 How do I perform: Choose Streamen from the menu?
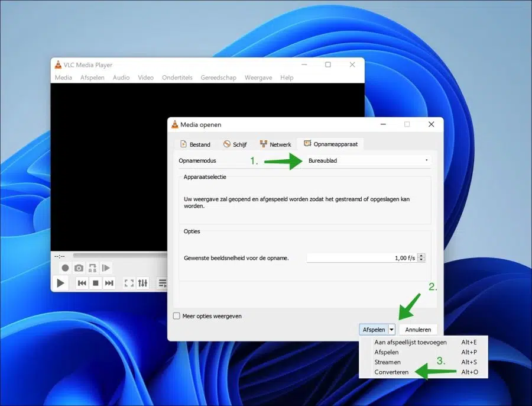[423, 362]
